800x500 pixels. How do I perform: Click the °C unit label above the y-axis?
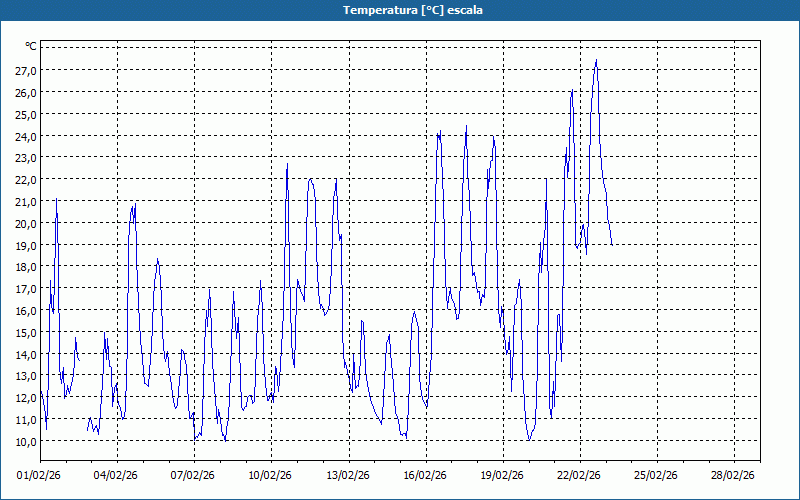click(x=30, y=46)
